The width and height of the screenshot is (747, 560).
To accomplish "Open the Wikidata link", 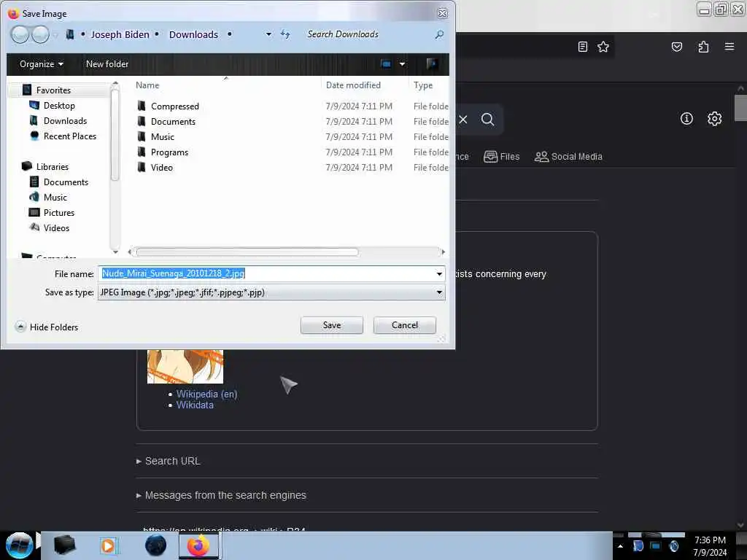I will [195, 405].
